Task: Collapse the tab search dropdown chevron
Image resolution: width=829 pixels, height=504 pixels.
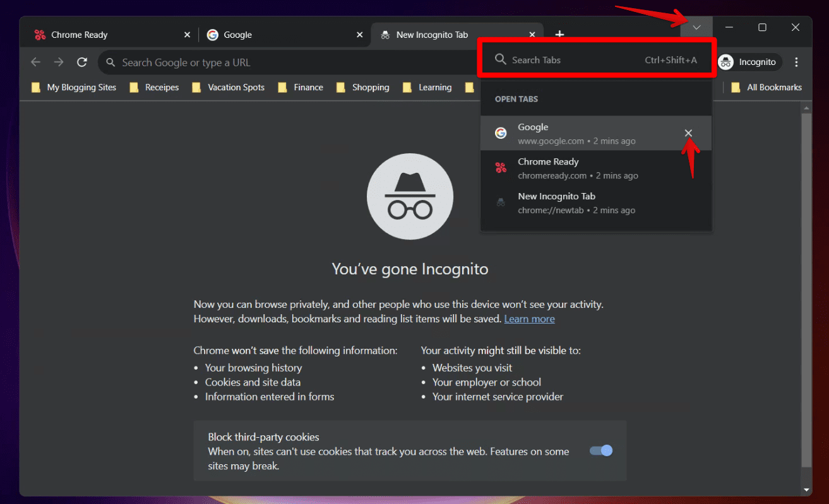Action: [696, 27]
